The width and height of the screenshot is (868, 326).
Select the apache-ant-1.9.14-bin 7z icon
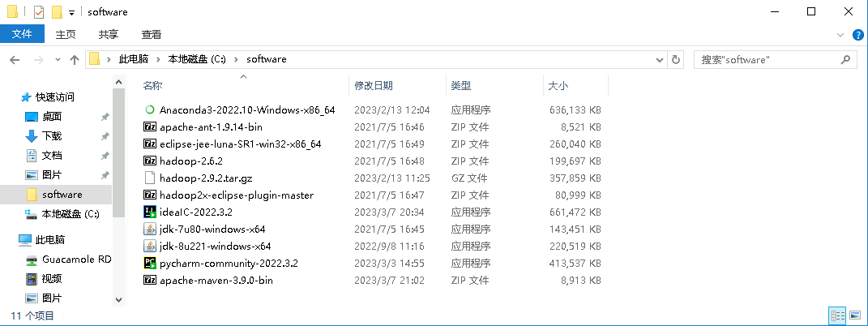point(149,127)
